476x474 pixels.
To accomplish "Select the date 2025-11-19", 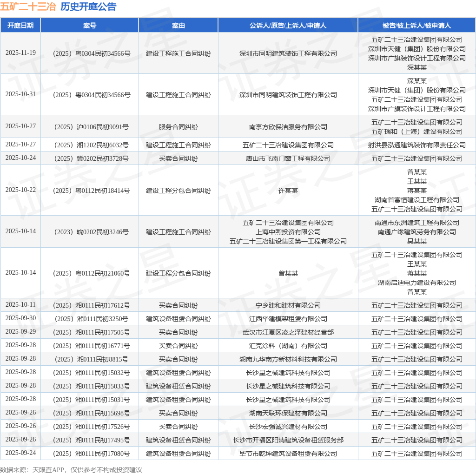I will point(20,53).
